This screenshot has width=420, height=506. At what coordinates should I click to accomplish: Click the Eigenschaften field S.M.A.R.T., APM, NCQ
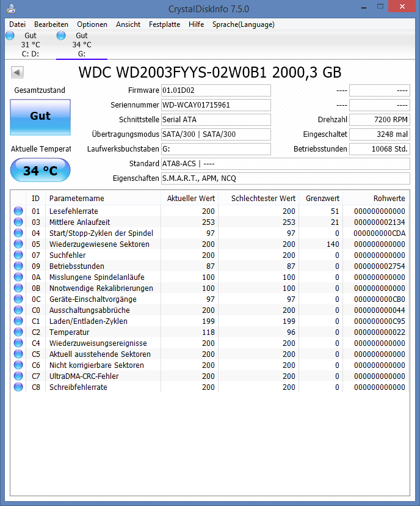click(x=286, y=178)
